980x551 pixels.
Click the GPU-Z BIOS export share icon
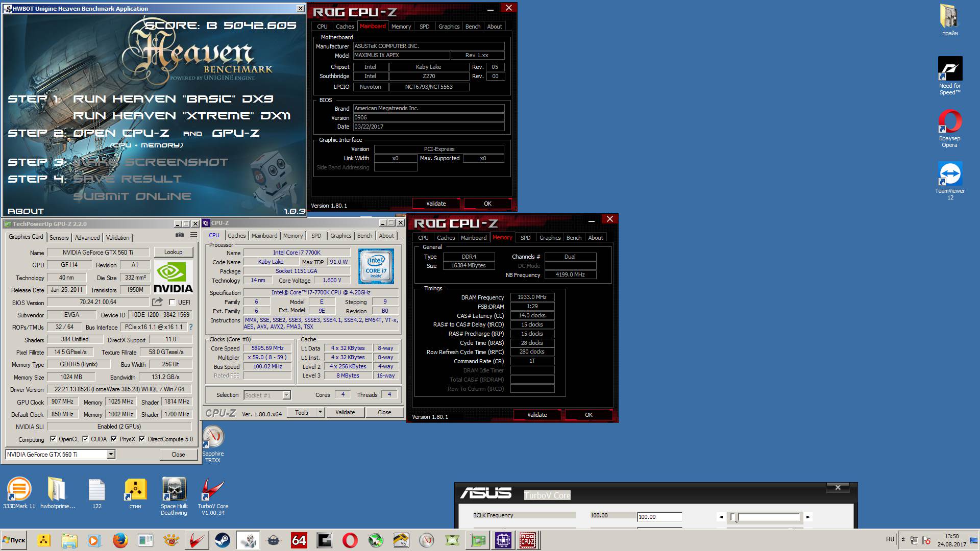point(157,302)
